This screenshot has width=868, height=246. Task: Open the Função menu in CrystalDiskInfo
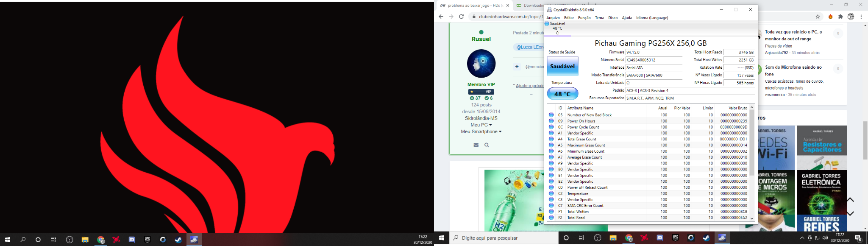coord(584,18)
